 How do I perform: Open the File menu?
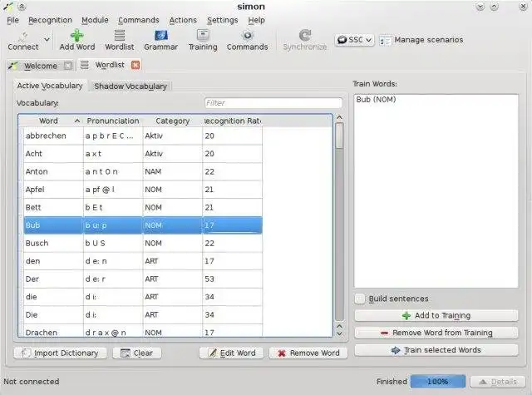coord(13,20)
